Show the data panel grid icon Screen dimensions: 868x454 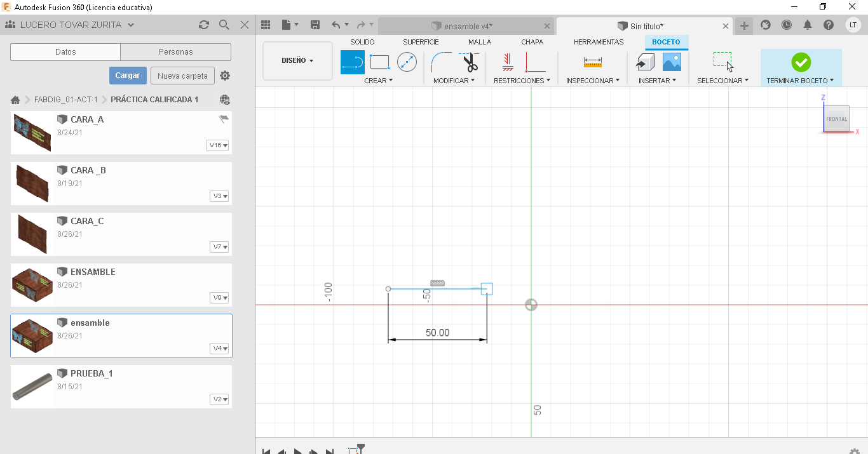point(266,25)
